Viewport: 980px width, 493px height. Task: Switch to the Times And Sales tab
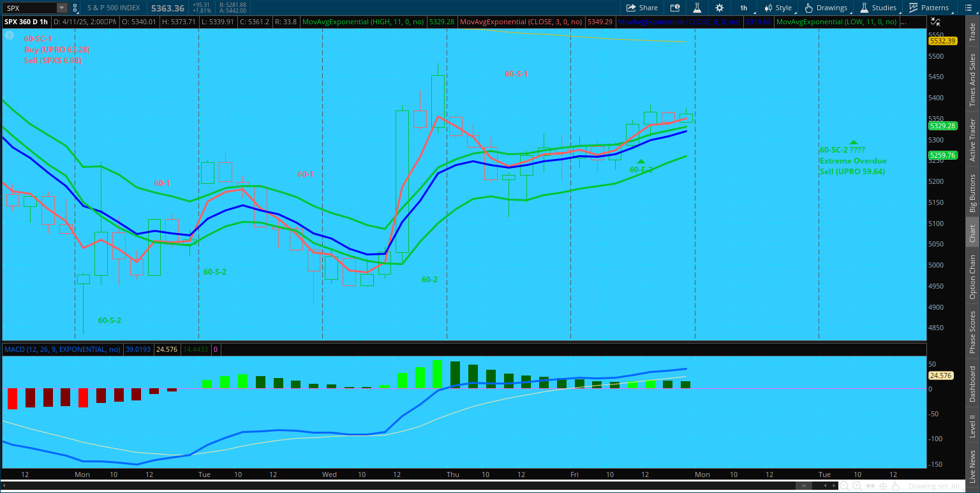pyautogui.click(x=972, y=80)
